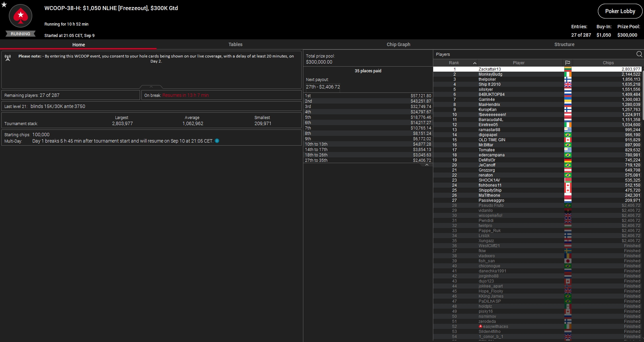Viewport: 644px width, 342px height.
Task: Select player row WestCliff21
Action: tap(537, 246)
